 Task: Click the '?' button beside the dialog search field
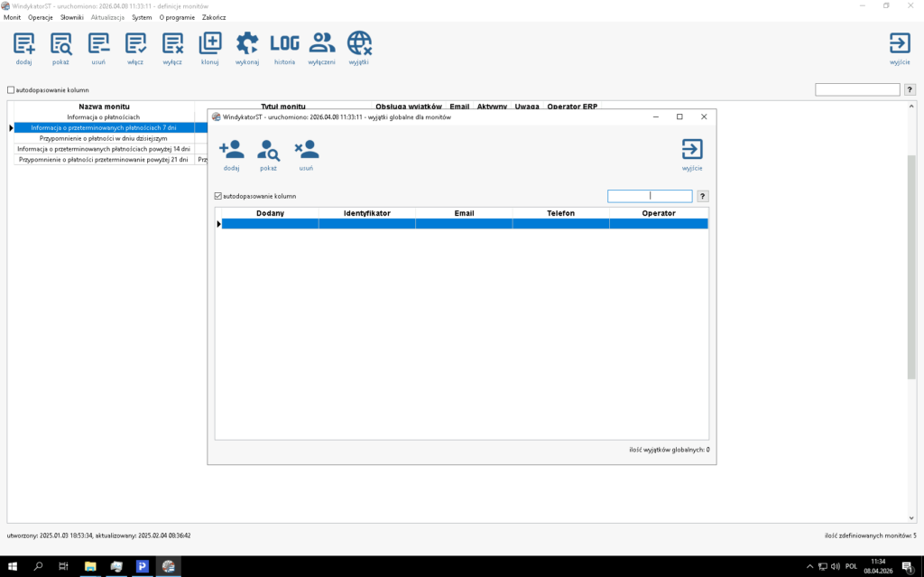click(703, 196)
